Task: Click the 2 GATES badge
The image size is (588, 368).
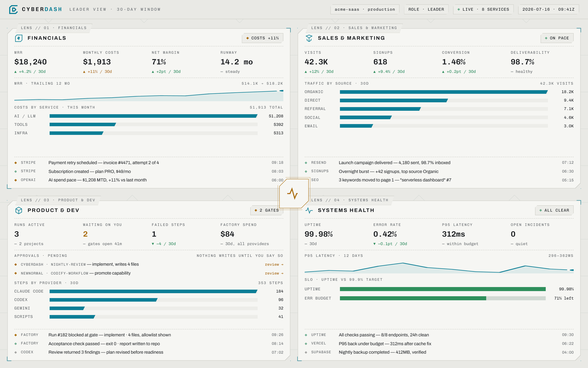Action: [x=267, y=210]
